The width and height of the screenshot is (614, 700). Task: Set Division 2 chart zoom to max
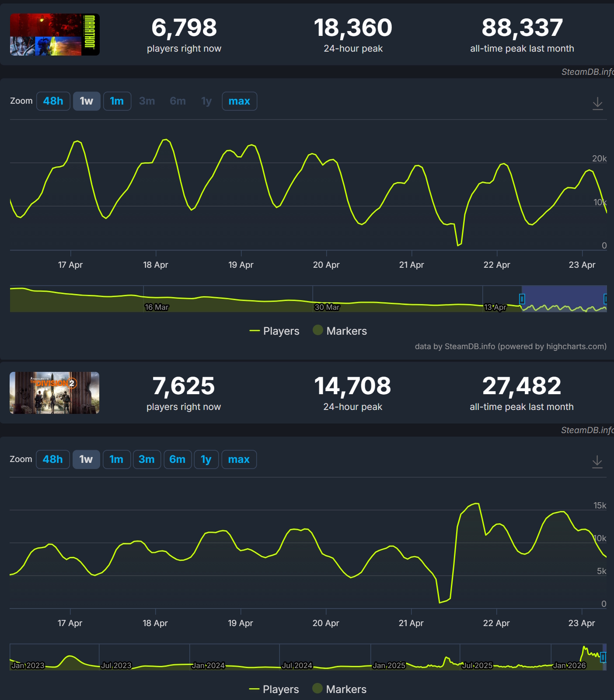[239, 459]
